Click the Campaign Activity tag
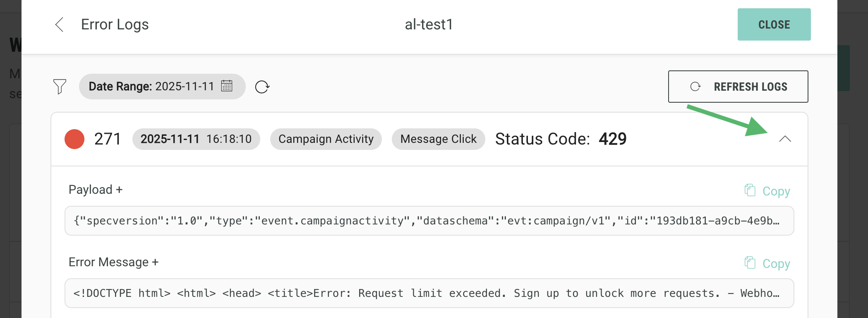868x318 pixels. (x=326, y=139)
